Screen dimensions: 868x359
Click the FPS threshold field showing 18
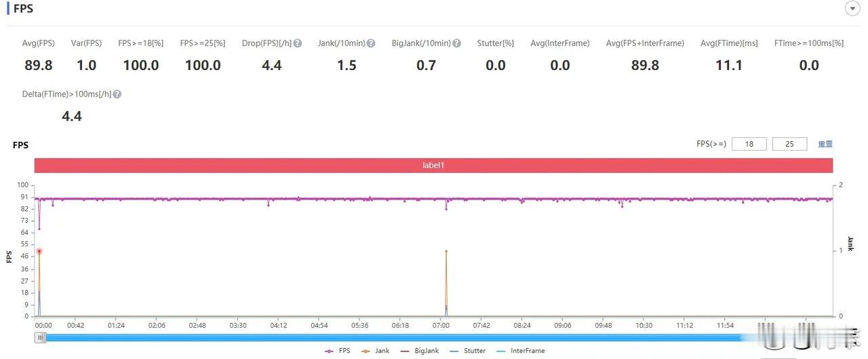tap(749, 144)
